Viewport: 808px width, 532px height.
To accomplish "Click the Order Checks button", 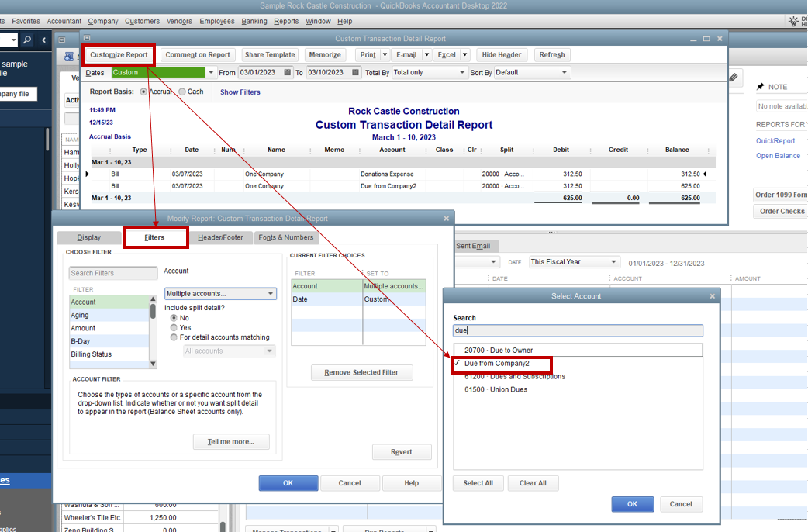I will (x=781, y=212).
